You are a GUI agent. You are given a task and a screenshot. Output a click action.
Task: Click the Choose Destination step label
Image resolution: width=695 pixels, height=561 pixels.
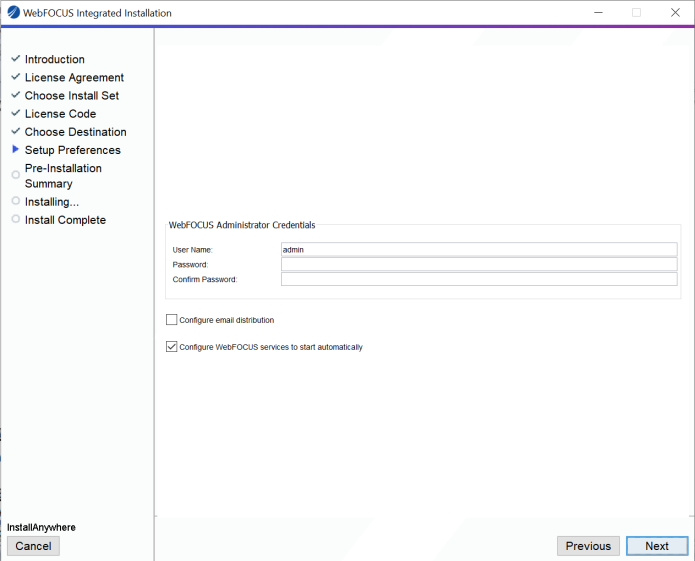pos(75,132)
